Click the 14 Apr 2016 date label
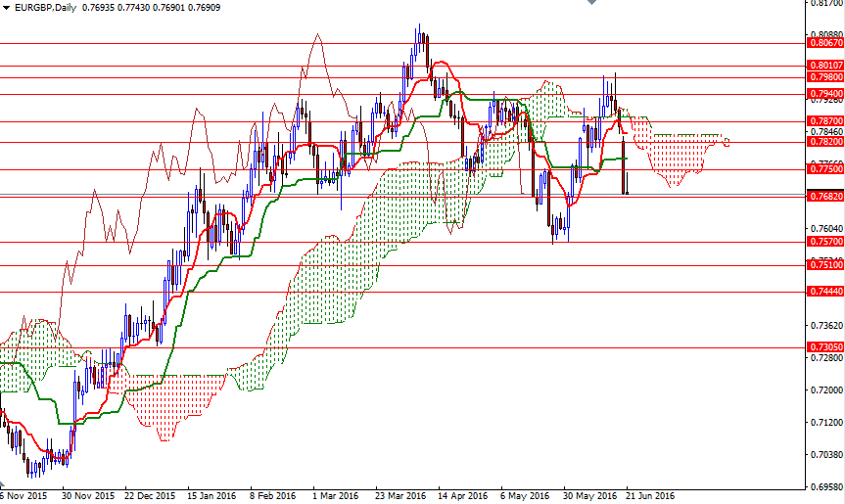Viewport: 845px width, 504px height. click(x=462, y=496)
